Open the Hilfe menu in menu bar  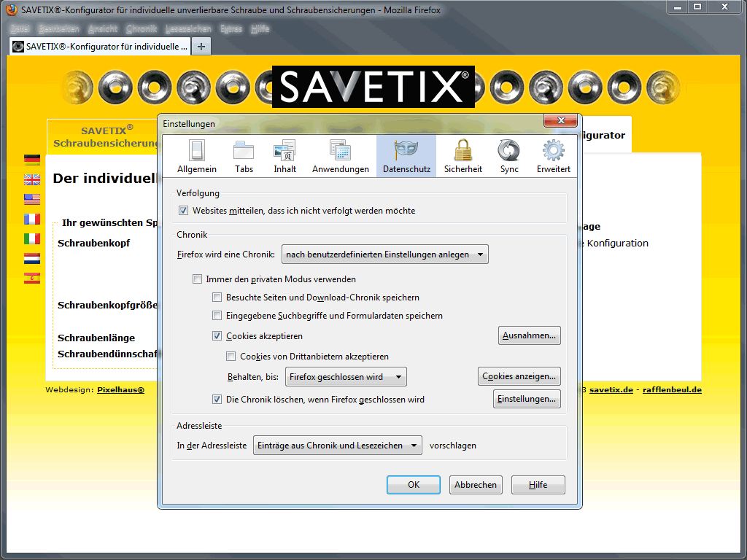260,28
